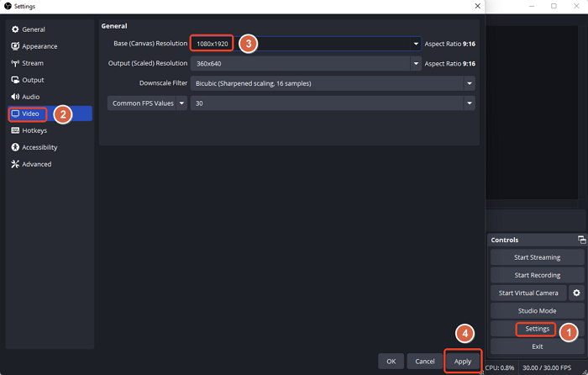Click the Hotkeys keyboard icon in sidebar
Screen dimensions: 588x375
[15, 130]
